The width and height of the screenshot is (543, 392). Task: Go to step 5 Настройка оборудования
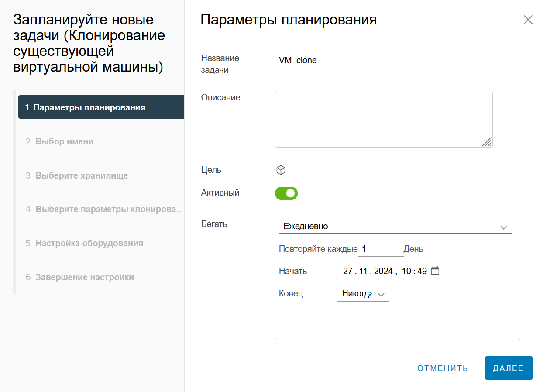(x=84, y=243)
